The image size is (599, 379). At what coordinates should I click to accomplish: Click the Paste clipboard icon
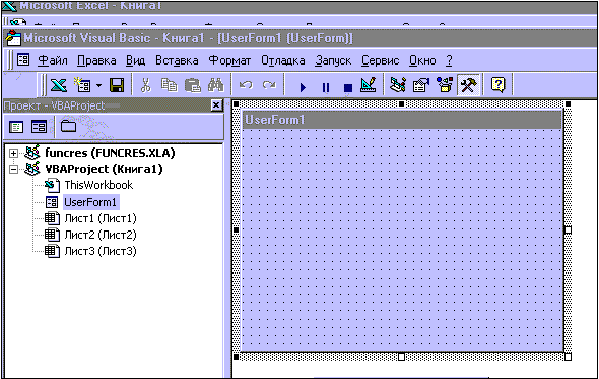coord(193,85)
